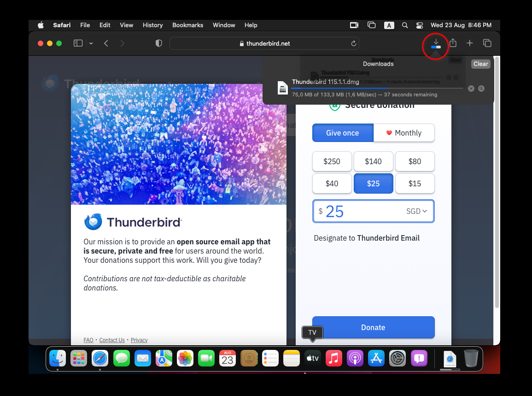Open Feedback Assistant in the Dock
The height and width of the screenshot is (396, 532).
(419, 358)
